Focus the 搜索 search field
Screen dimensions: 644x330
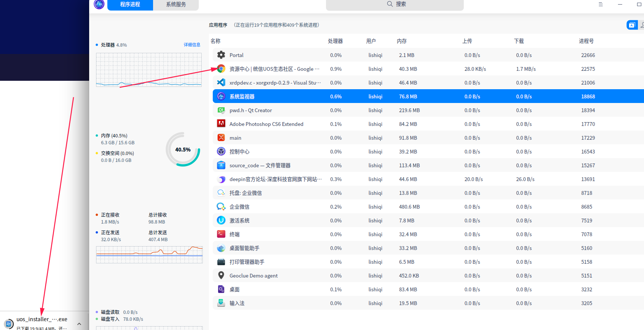click(x=395, y=5)
